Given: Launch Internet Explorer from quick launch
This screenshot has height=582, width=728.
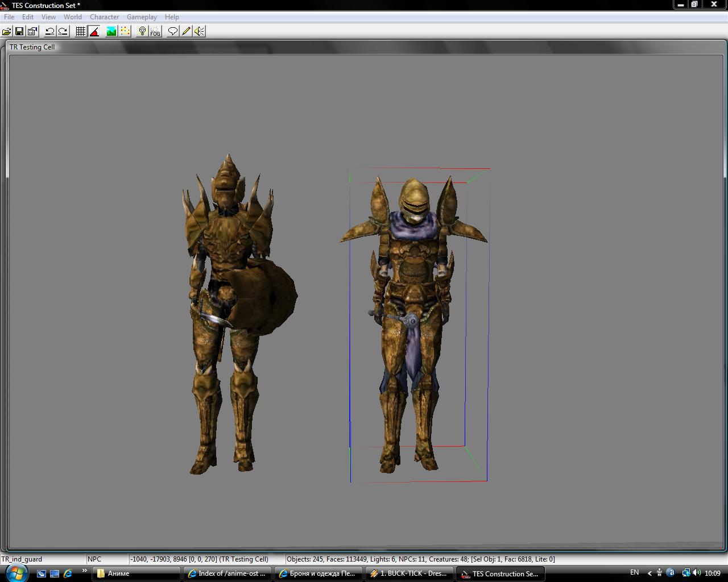Looking at the screenshot, I should click(x=68, y=573).
